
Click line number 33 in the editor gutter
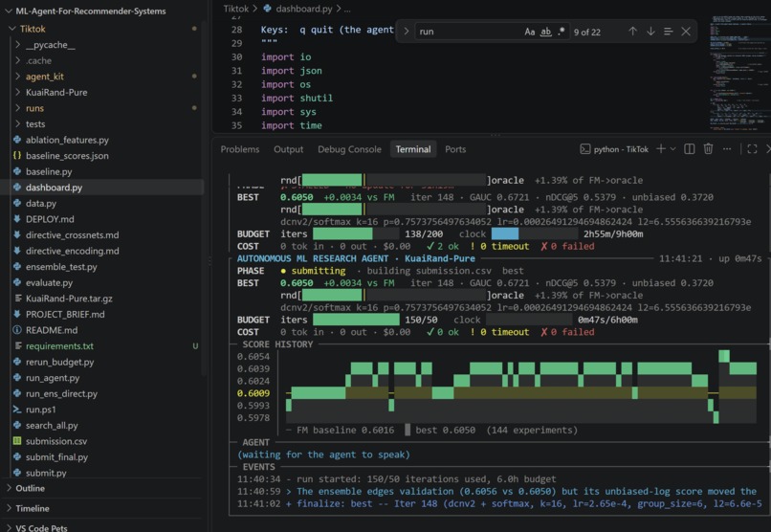click(x=236, y=98)
